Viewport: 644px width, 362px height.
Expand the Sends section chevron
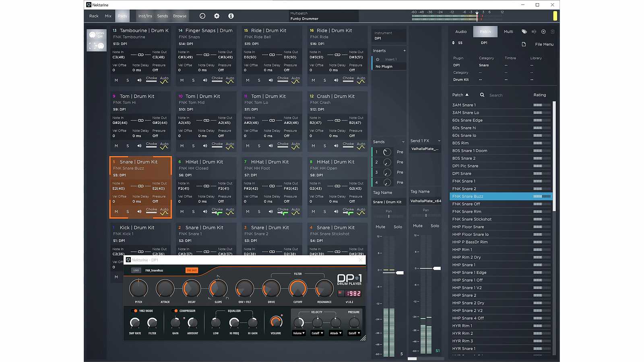pyautogui.click(x=403, y=142)
